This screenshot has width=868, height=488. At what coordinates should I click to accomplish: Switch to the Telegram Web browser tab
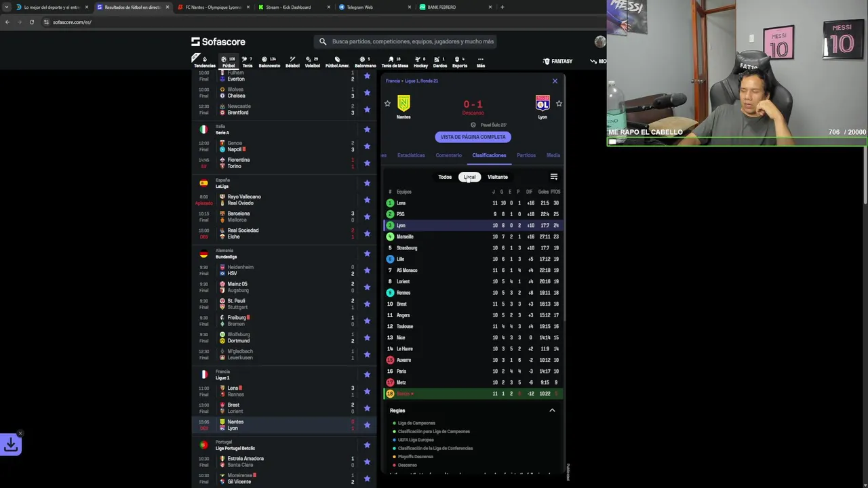374,7
